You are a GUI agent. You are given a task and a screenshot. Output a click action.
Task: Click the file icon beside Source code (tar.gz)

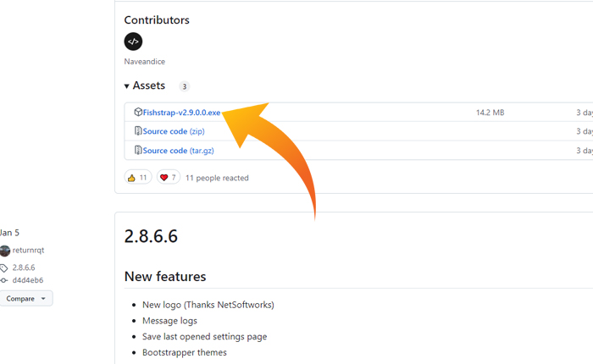click(137, 151)
